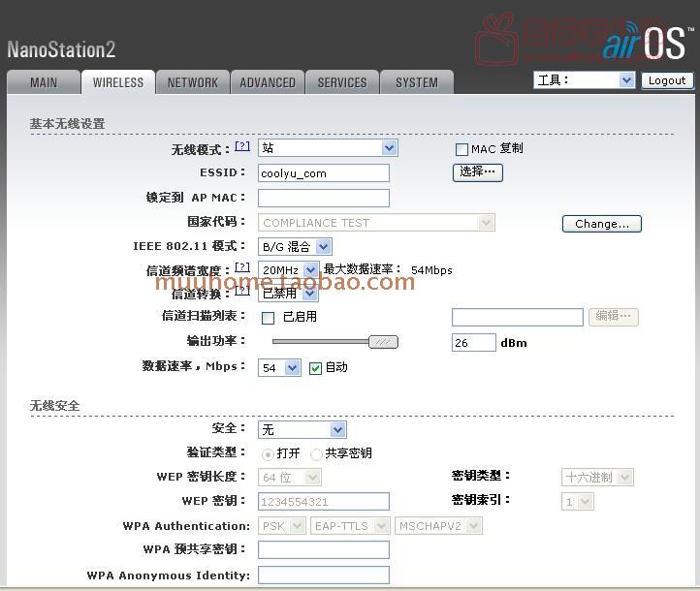
Task: Open the IEEE 802.11 mode B/G 混合 dropdown
Action: [295, 246]
